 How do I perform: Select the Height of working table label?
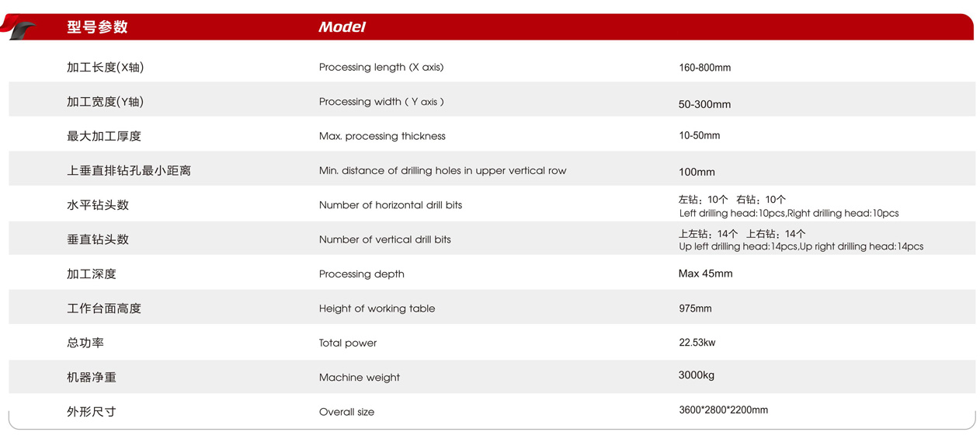point(377,309)
